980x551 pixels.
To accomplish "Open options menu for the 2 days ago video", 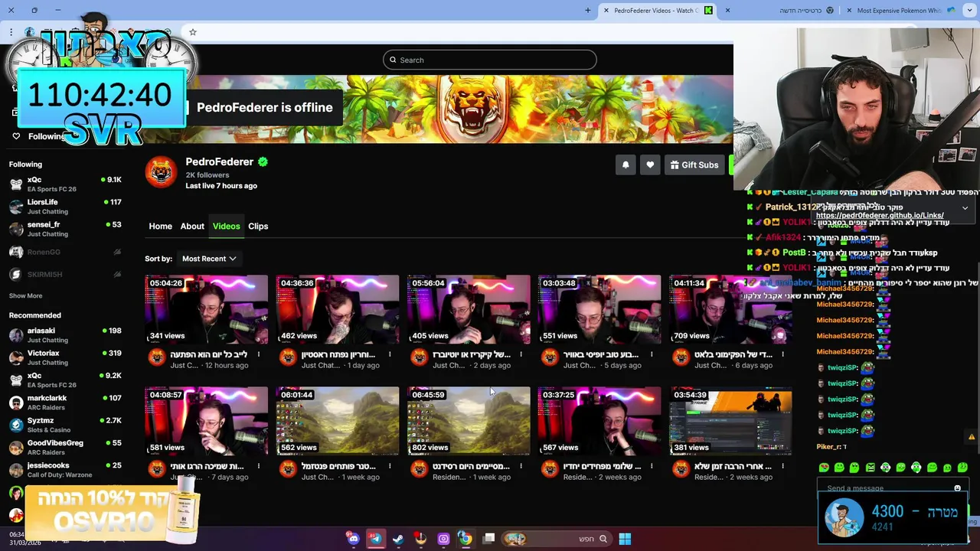I will [x=521, y=354].
